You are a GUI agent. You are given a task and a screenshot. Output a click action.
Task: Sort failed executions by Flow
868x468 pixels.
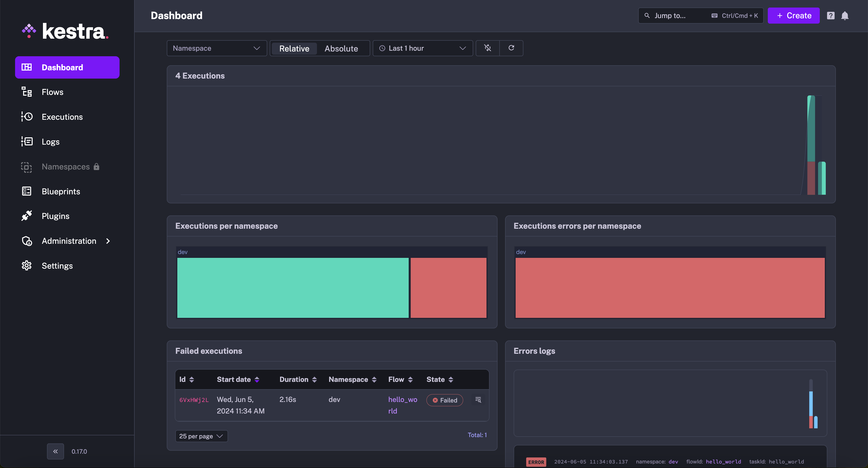pyautogui.click(x=410, y=379)
